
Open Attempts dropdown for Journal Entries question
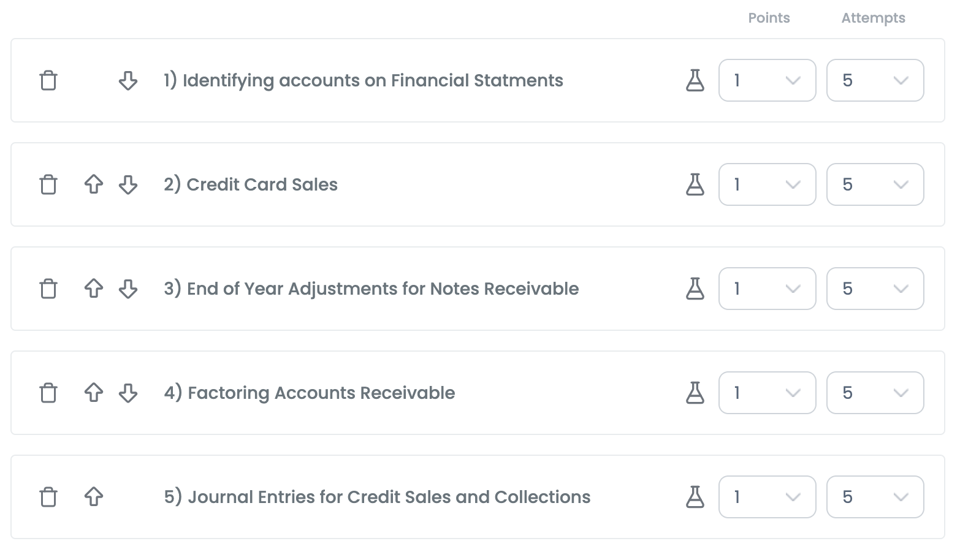875,497
